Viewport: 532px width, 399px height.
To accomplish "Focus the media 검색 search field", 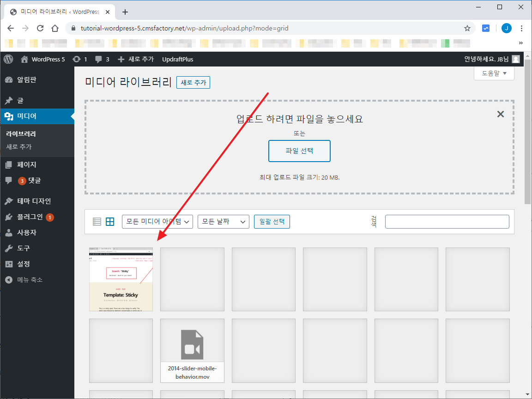I will 447,222.
